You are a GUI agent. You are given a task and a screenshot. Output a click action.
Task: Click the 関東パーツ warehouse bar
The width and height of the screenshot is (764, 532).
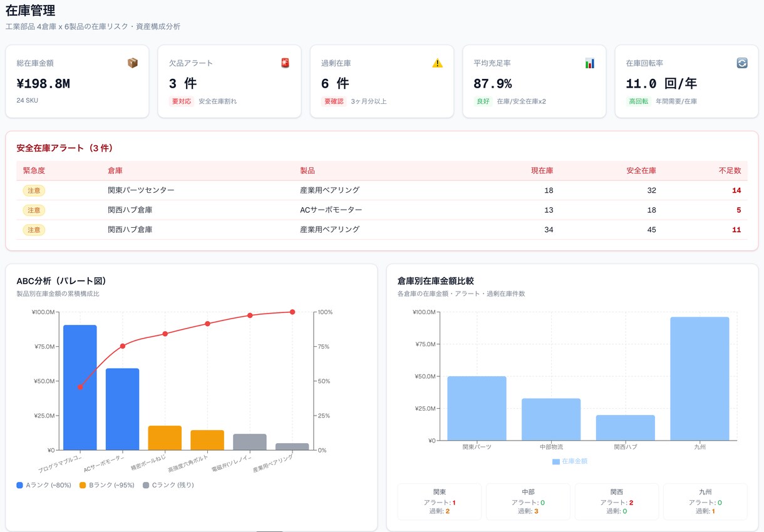(477, 408)
